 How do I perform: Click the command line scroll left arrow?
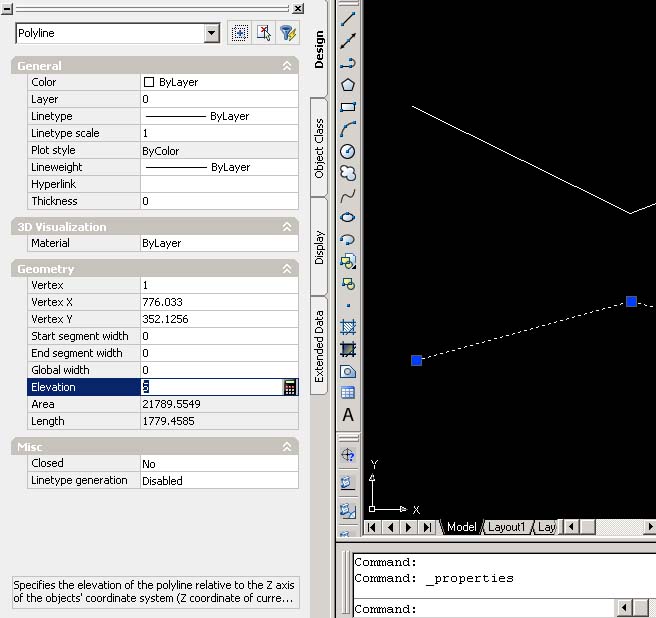624,607
